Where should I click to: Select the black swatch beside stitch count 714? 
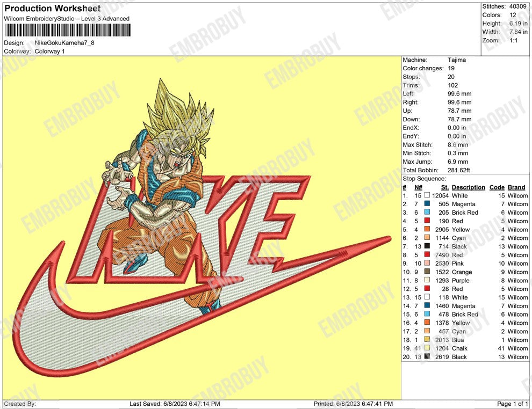[x=427, y=246]
